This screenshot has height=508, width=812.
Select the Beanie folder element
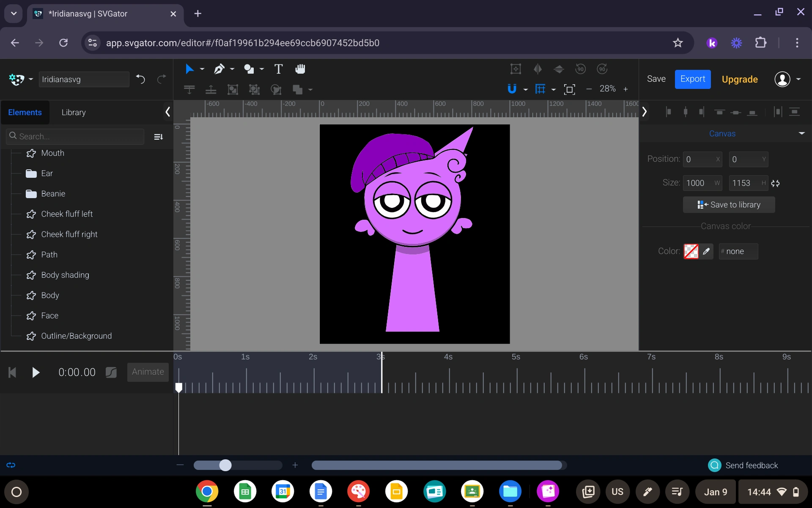(x=53, y=194)
